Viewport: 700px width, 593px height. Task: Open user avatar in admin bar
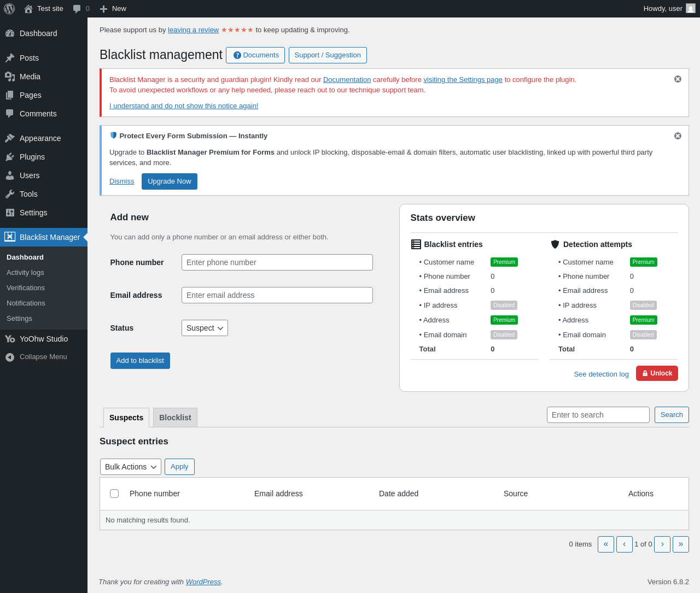point(691,8)
